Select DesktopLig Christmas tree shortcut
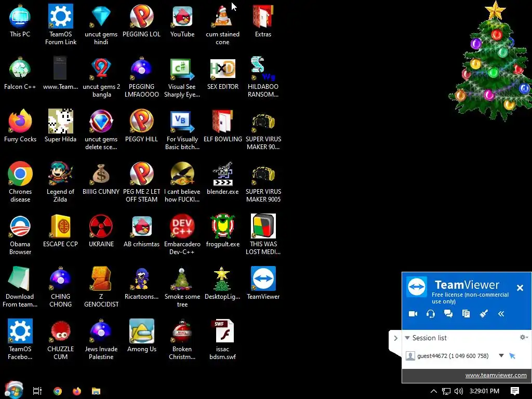 click(x=222, y=283)
